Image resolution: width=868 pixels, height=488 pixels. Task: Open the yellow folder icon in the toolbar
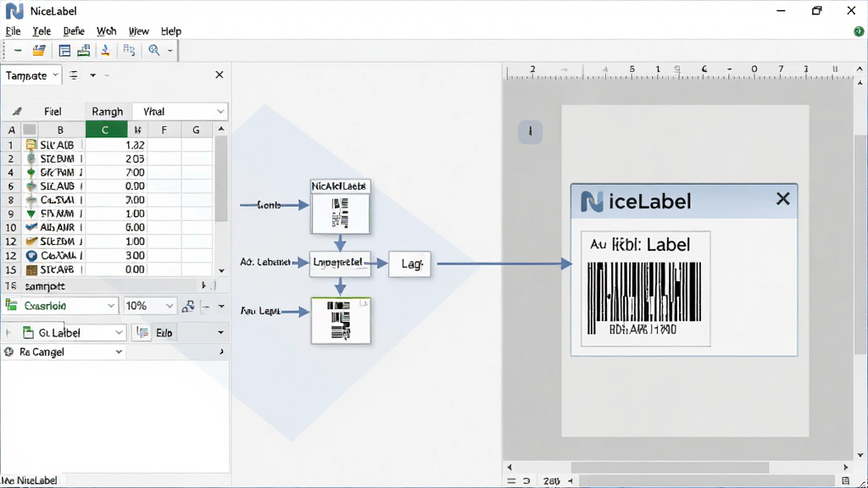[x=39, y=51]
